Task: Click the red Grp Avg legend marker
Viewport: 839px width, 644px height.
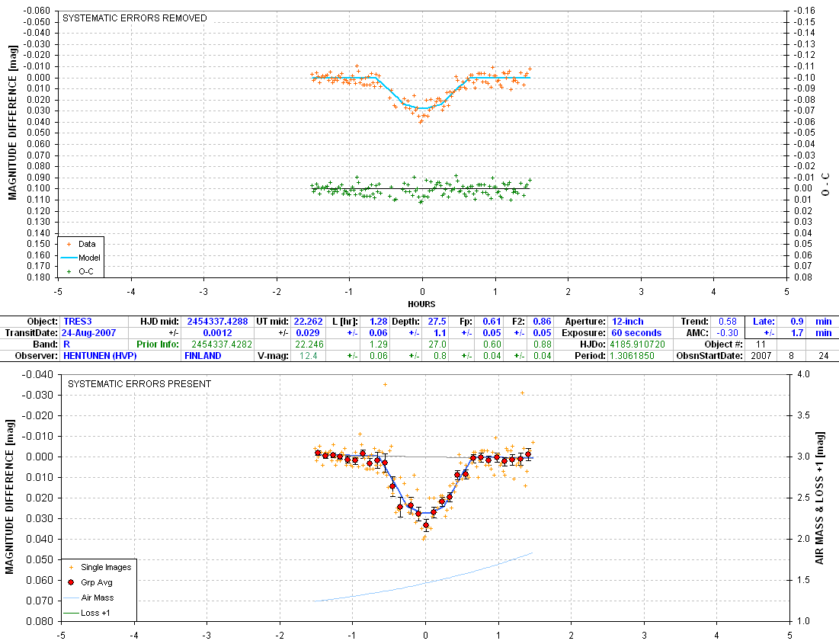Action: [72, 582]
